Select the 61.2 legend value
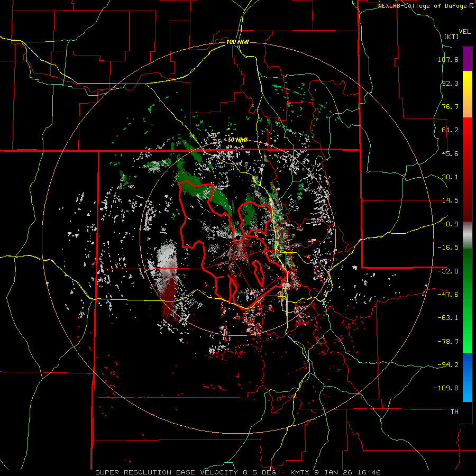Viewport: 476px width, 476px height. 450,130
